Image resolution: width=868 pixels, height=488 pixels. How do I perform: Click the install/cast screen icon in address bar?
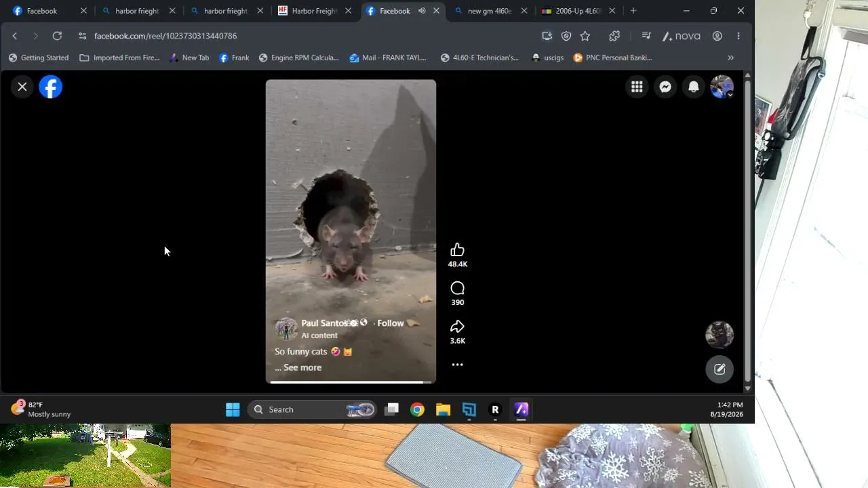(547, 36)
